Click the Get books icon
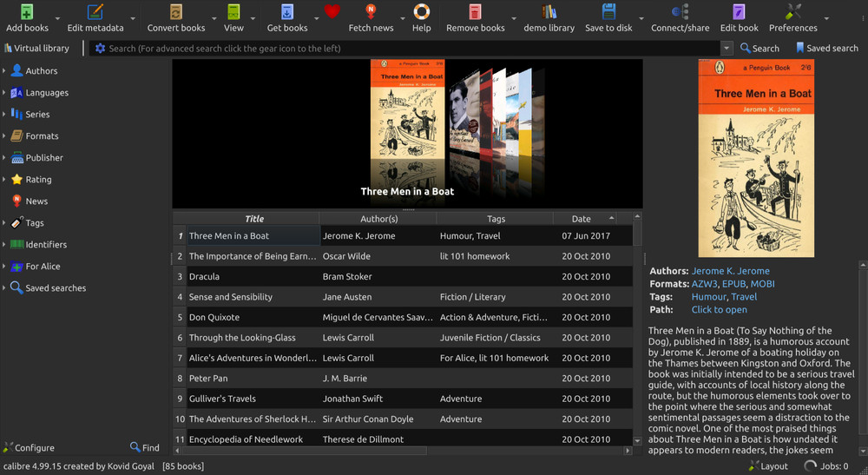 tap(286, 11)
